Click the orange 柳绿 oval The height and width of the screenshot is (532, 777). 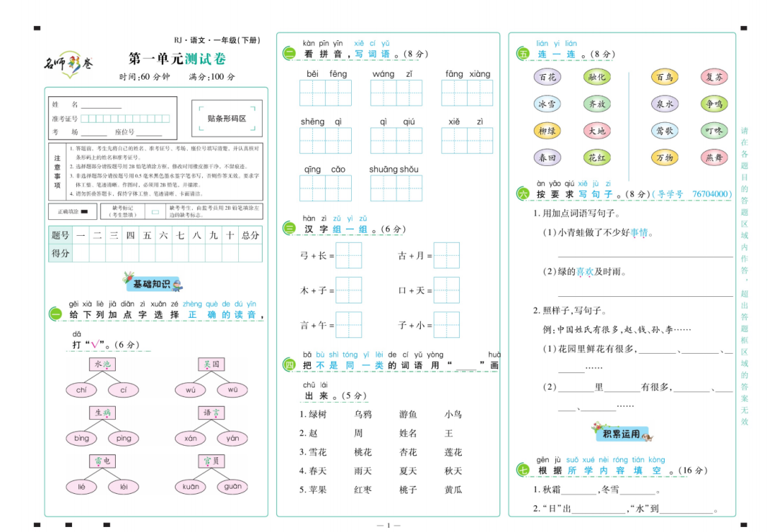[547, 131]
